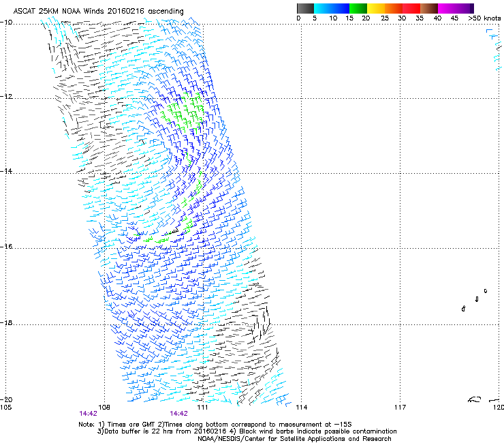The width and height of the screenshot is (504, 443).
Task: Click the "15" legend label
Action: pos(349,18)
